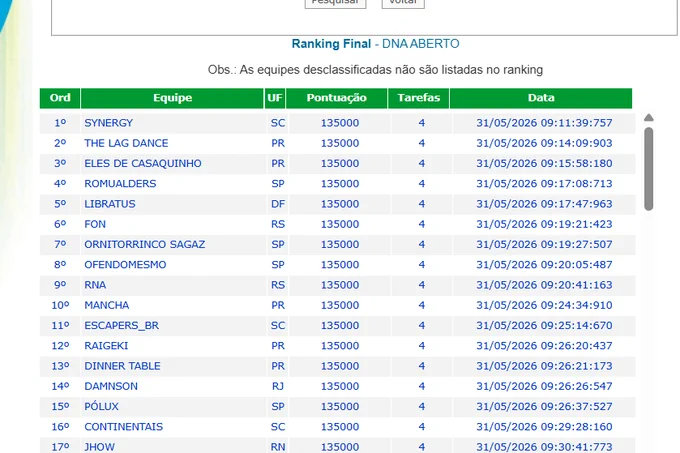The image size is (680, 453).
Task: Click timestamp 31/05/2026 09:19:27:507
Action: pyautogui.click(x=544, y=244)
